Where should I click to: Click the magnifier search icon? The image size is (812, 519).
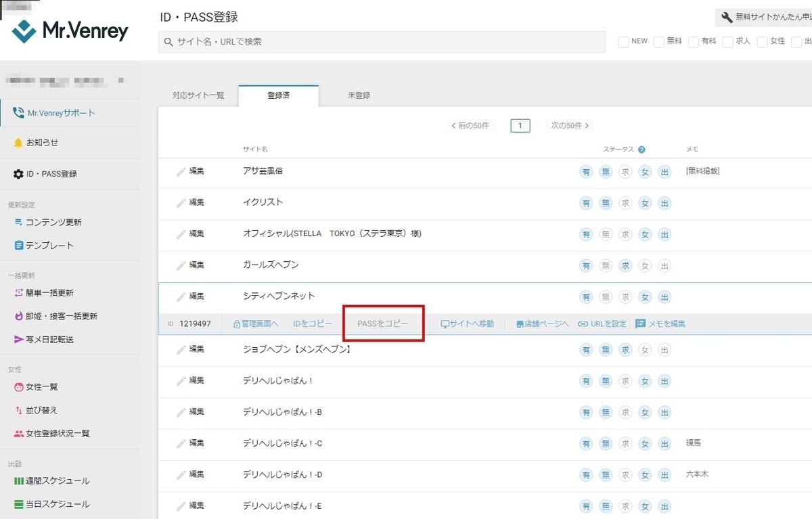click(x=168, y=42)
